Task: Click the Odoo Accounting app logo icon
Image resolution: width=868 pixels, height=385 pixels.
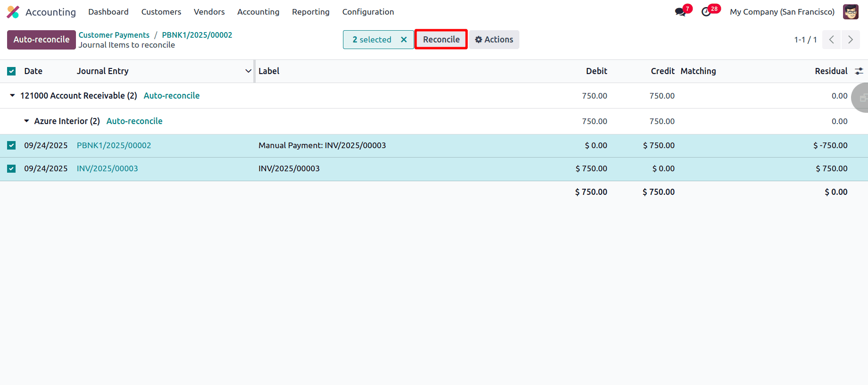Action: pyautogui.click(x=13, y=12)
